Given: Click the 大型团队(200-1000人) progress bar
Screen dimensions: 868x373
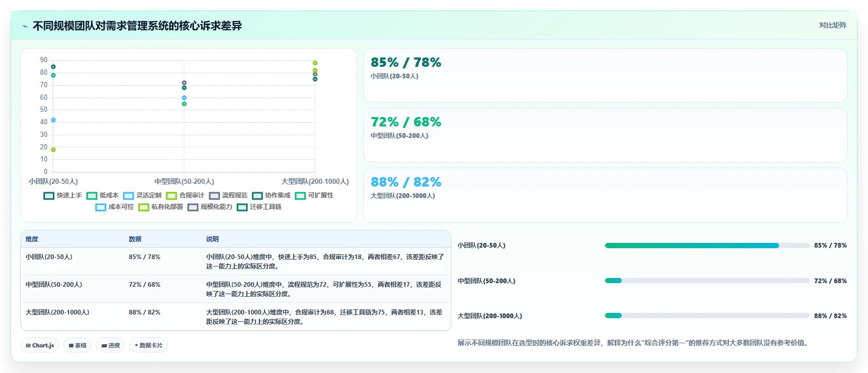Looking at the screenshot, I should tap(707, 316).
